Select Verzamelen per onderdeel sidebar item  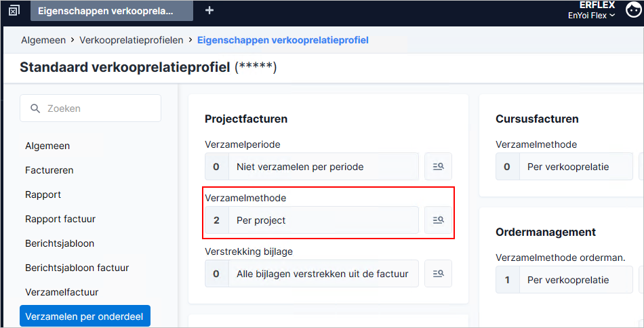(85, 316)
